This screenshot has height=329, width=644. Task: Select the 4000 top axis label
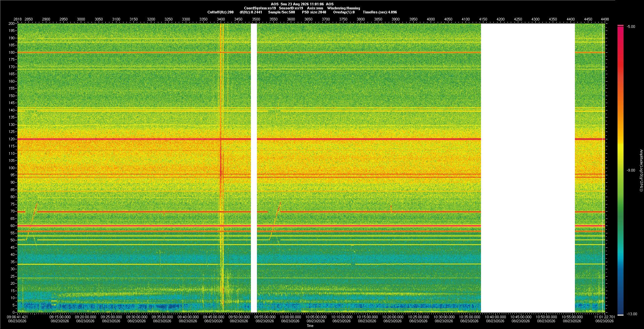(431, 19)
